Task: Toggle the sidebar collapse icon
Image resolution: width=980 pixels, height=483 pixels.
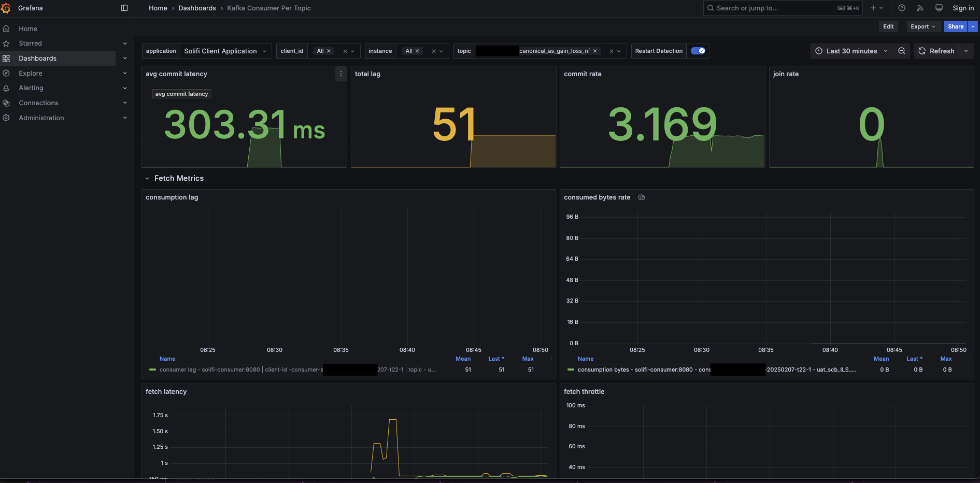Action: pos(124,8)
